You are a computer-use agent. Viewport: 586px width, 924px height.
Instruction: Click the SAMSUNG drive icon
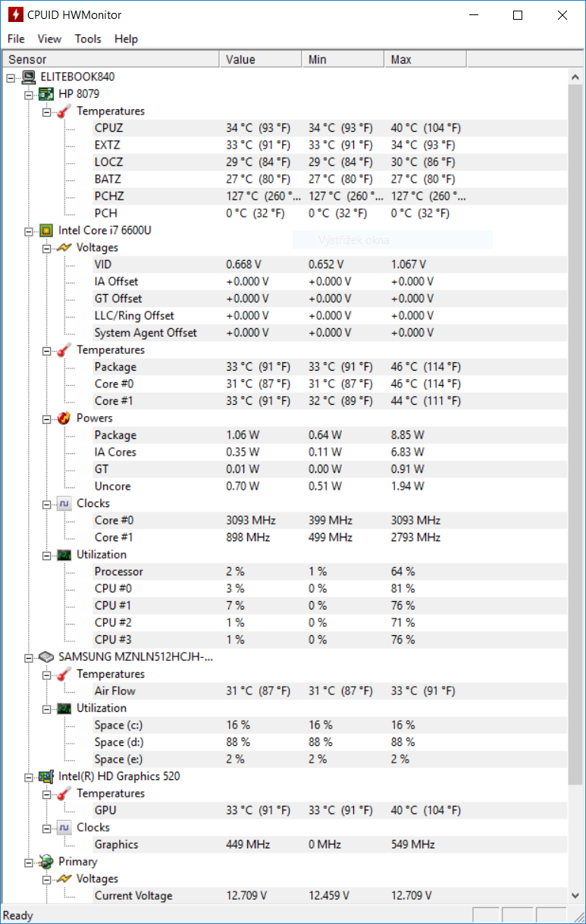click(x=46, y=656)
